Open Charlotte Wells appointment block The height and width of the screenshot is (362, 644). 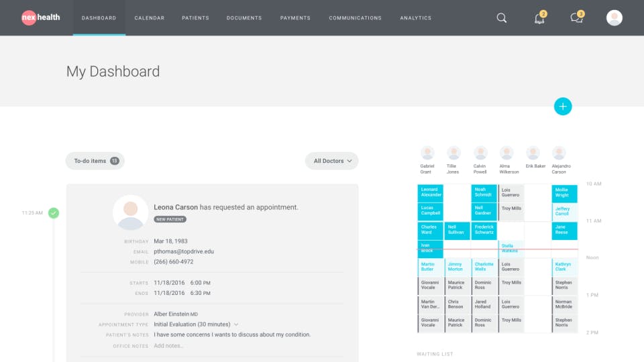click(484, 267)
